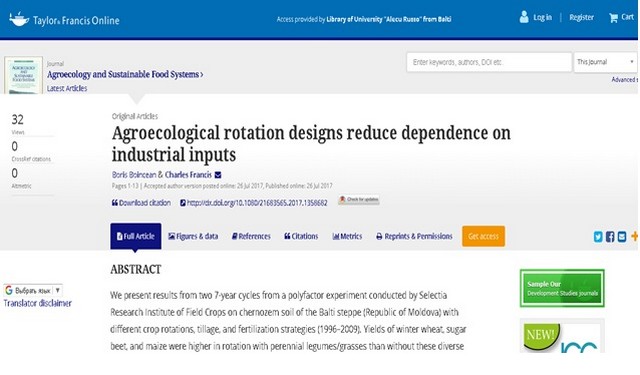Share article by email icon
The width and height of the screenshot is (640, 375).
tap(622, 237)
